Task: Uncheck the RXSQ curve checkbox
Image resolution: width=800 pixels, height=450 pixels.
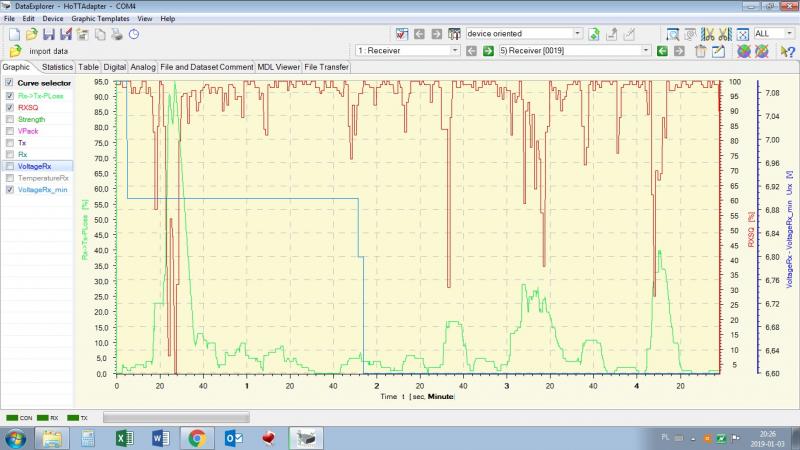Action: tap(9, 107)
